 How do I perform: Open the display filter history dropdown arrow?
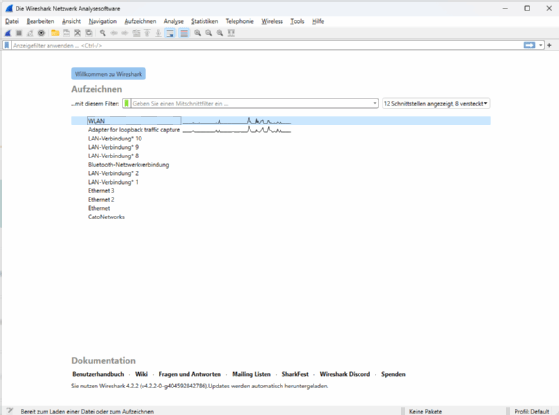(540, 45)
